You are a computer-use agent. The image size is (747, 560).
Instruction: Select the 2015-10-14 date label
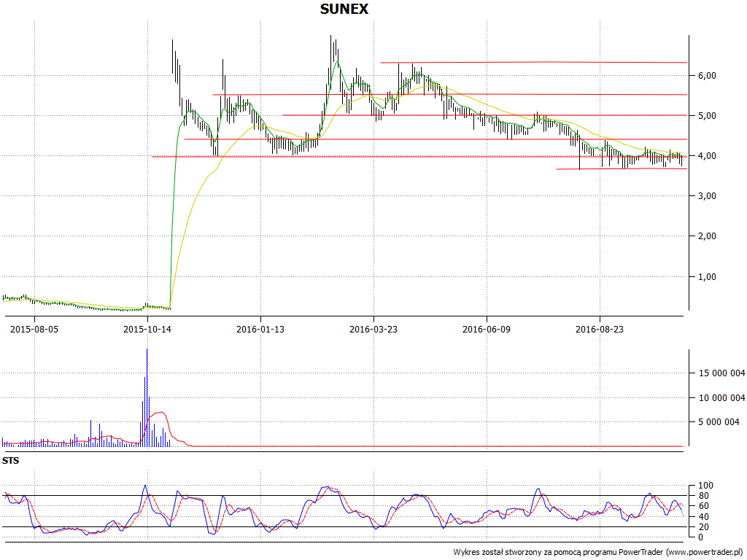[147, 329]
